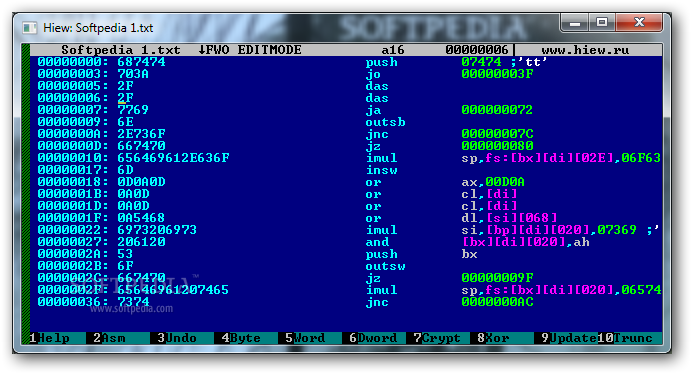Click hex bytes 0D0A0D at address 00000018
The width and height of the screenshot is (692, 374).
[141, 182]
